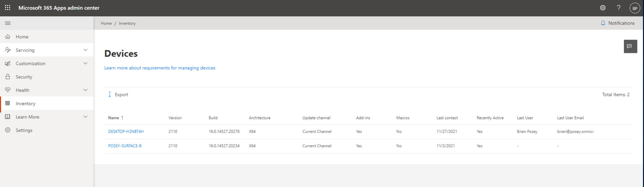This screenshot has height=187, width=644.
Task: Toggle the Name sort arrow
Action: tap(122, 118)
